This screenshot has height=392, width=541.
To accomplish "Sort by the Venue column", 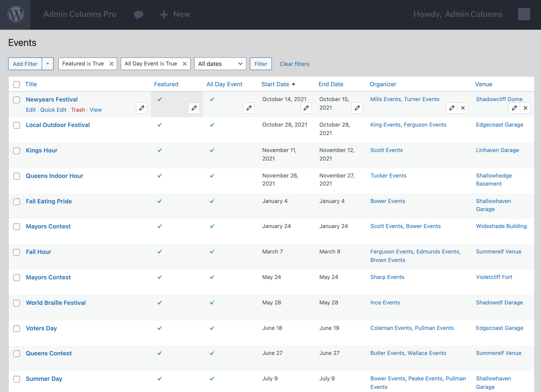I will coord(484,84).
